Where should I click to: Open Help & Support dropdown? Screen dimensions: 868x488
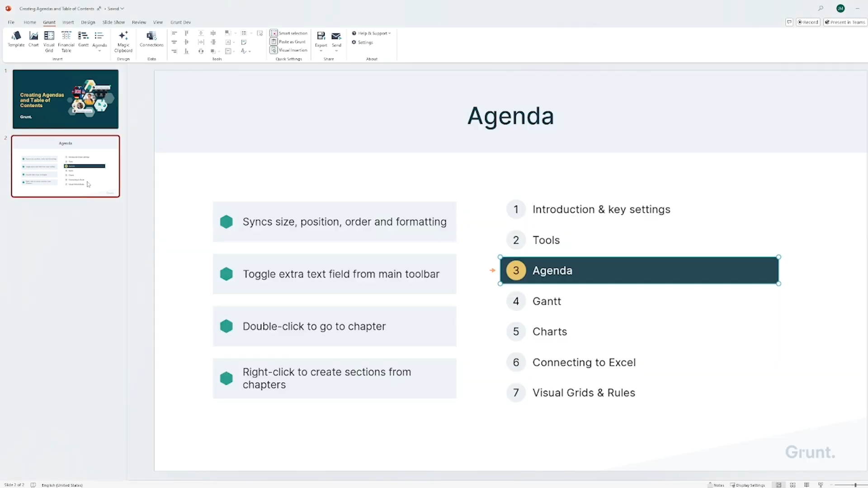tap(372, 33)
